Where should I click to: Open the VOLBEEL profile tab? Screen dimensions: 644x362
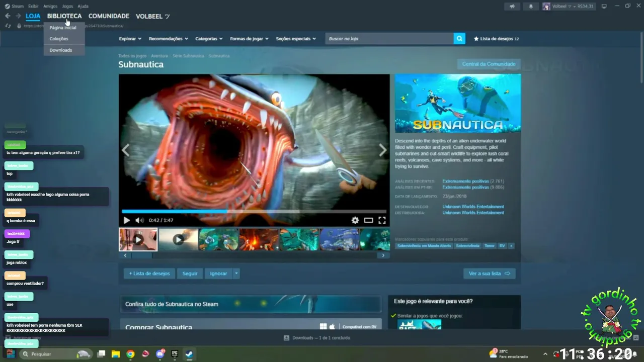click(x=152, y=16)
